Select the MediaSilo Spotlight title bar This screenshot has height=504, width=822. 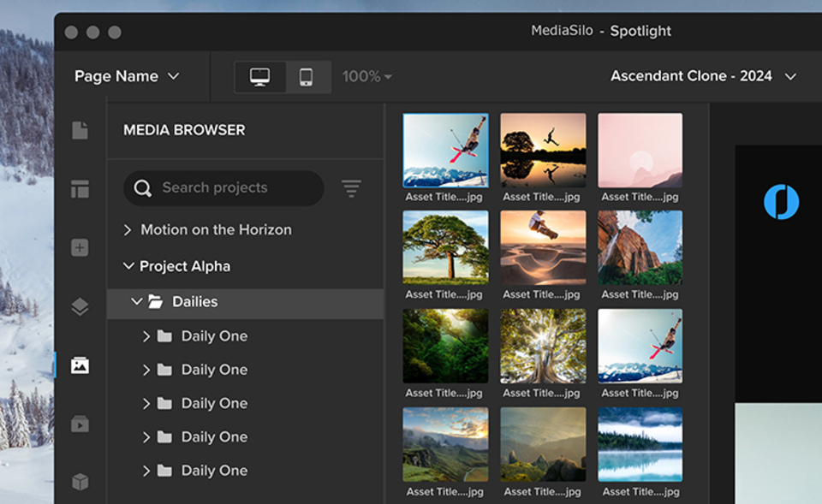(599, 30)
